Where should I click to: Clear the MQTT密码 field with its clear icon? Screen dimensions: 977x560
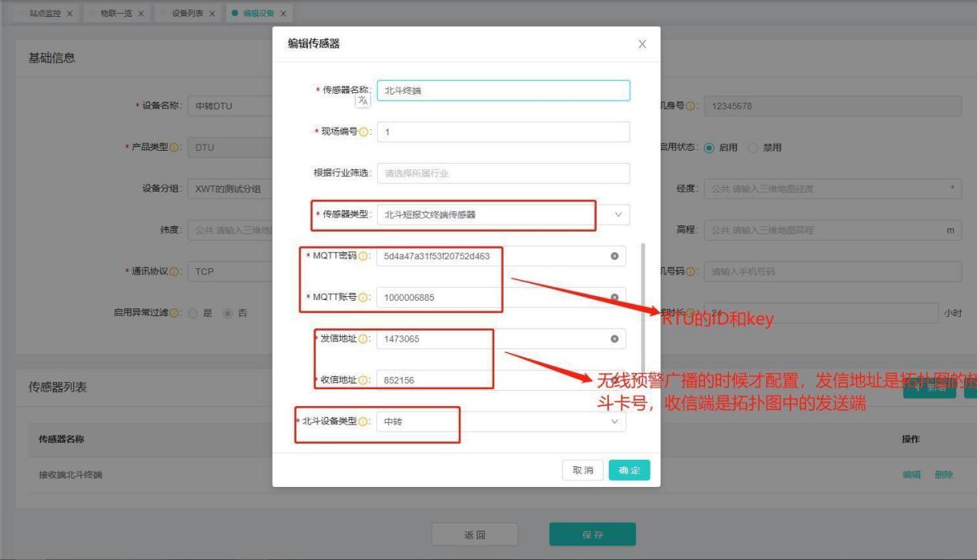(x=614, y=256)
